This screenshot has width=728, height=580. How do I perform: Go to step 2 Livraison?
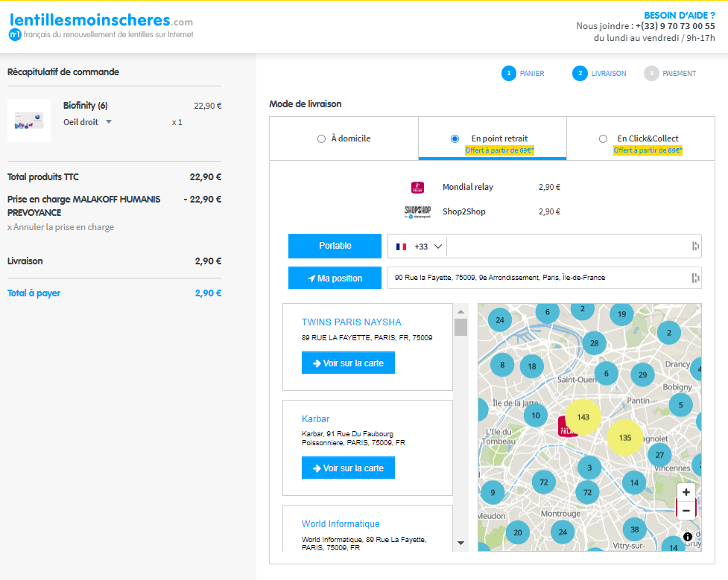click(599, 73)
